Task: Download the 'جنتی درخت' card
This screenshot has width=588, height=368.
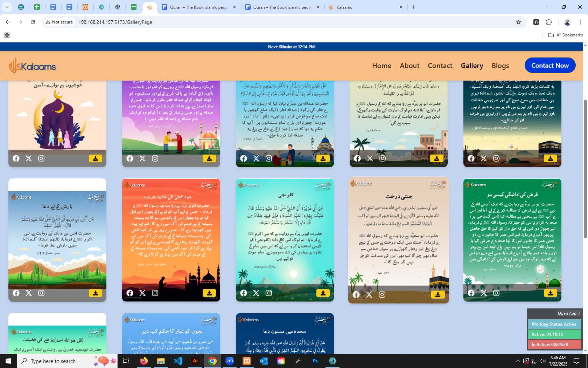Action: (438, 295)
